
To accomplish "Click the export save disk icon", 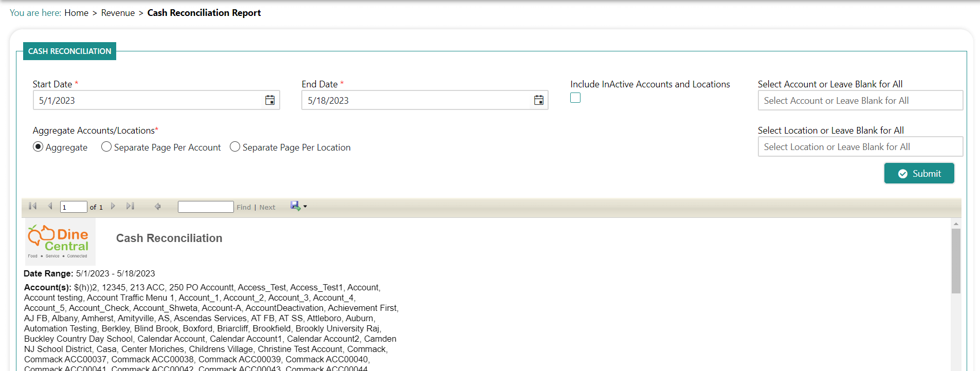I will pos(295,206).
